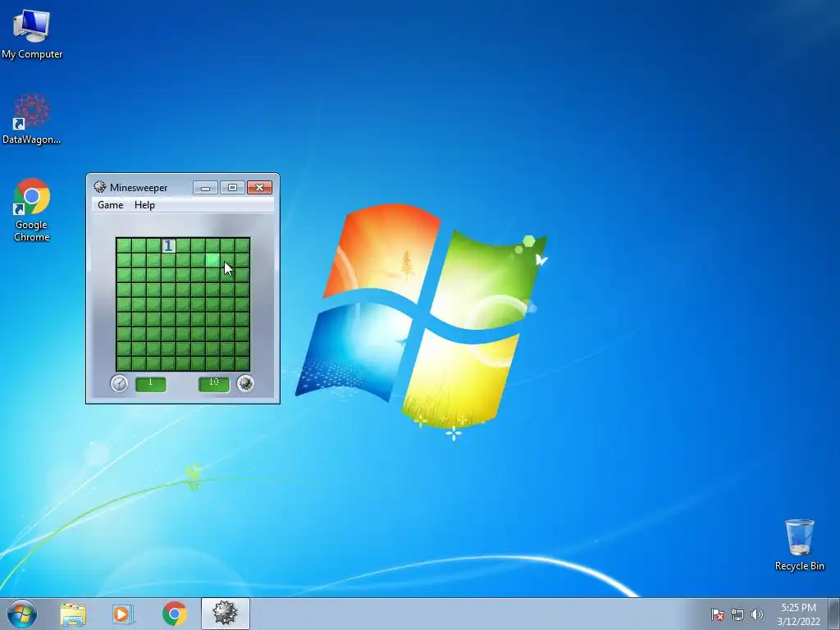Open the Help menu in Minesweeper
This screenshot has height=630, width=840.
144,205
